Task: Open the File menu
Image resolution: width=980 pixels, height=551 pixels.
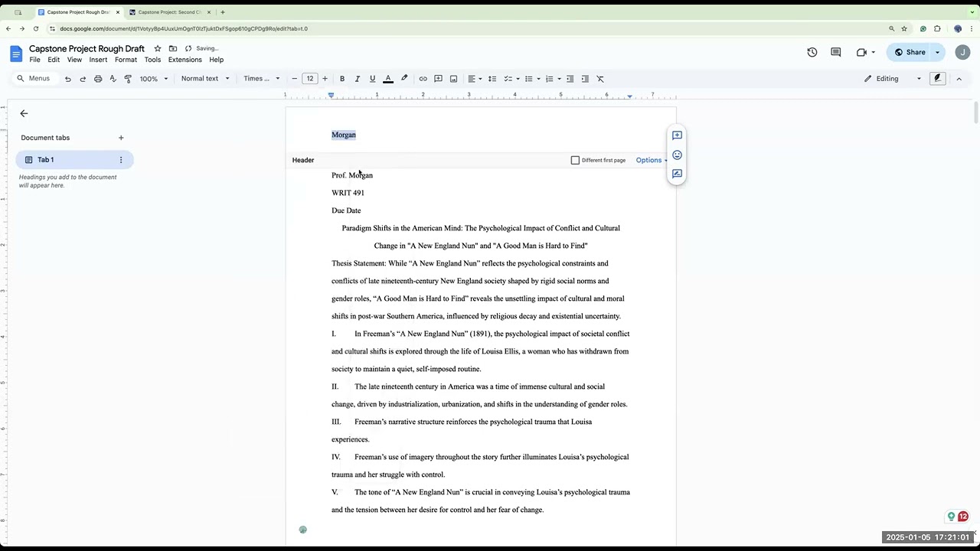Action: (x=34, y=60)
